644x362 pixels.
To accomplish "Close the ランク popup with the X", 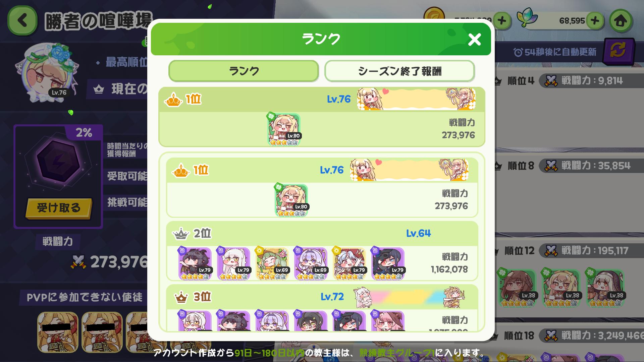I will (x=474, y=40).
